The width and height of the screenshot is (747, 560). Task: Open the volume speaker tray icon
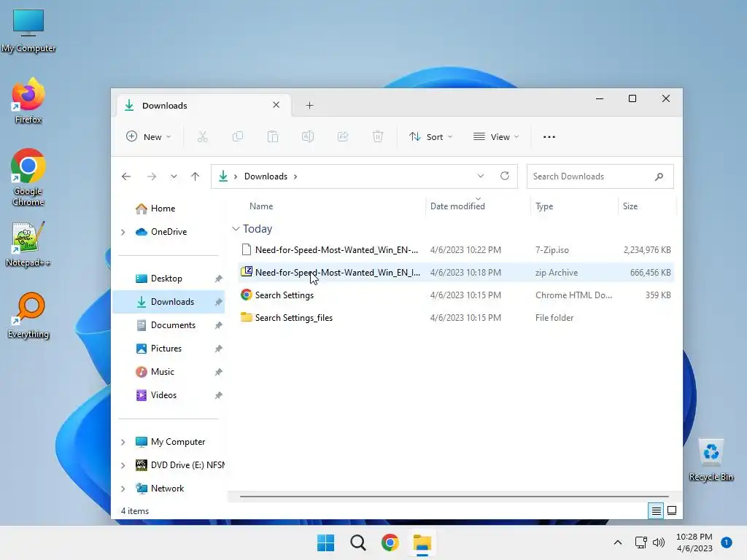point(659,542)
